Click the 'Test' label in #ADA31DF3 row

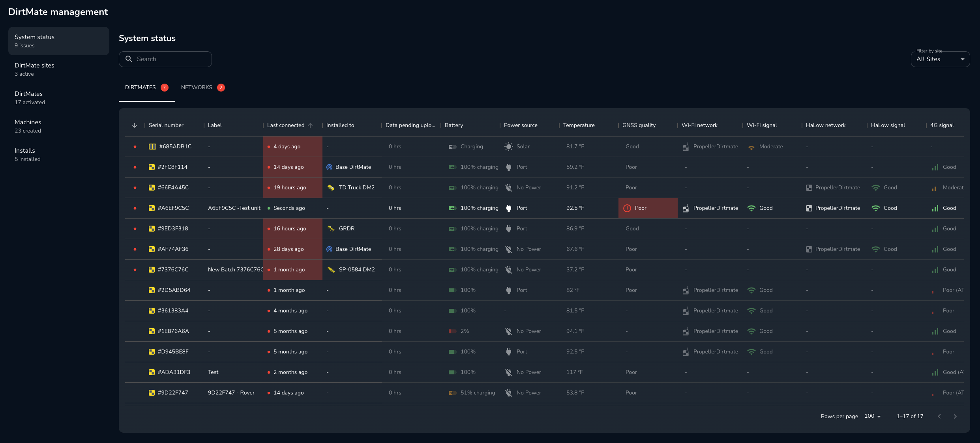tap(213, 372)
